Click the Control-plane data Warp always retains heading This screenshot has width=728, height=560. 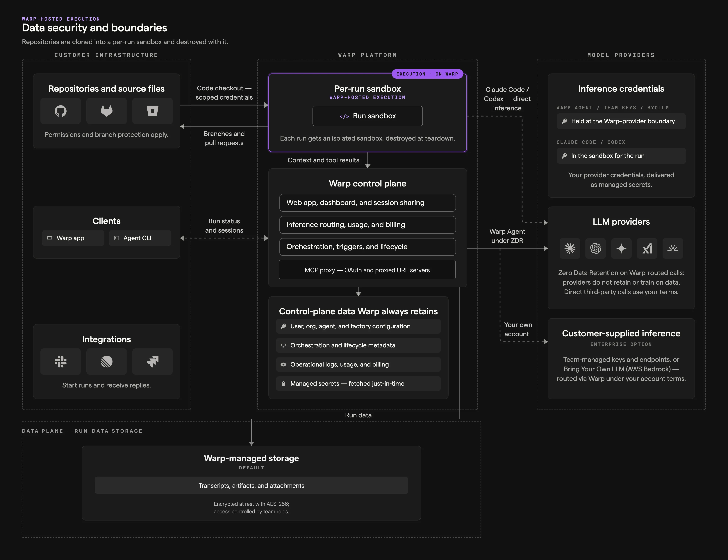click(x=358, y=311)
